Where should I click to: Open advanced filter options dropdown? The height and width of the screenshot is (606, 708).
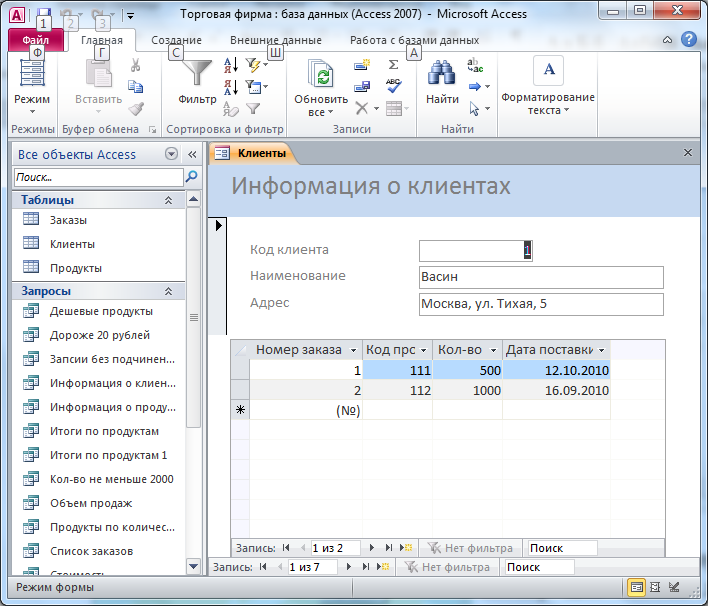256,87
